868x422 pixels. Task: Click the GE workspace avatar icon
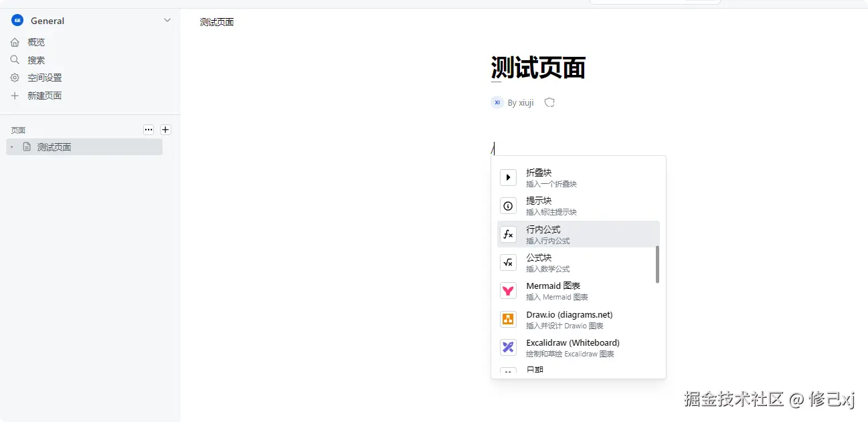(x=17, y=20)
